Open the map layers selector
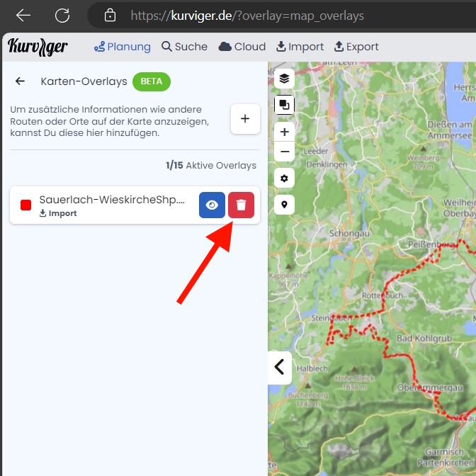Viewport: 476px width, 476px height. coord(284,78)
